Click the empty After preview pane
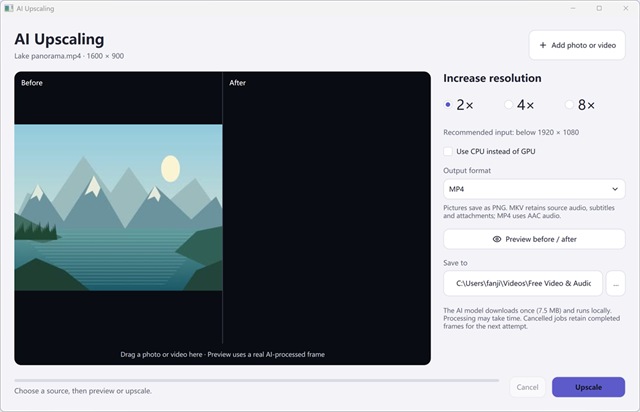Image resolution: width=640 pixels, height=412 pixels. [x=327, y=207]
